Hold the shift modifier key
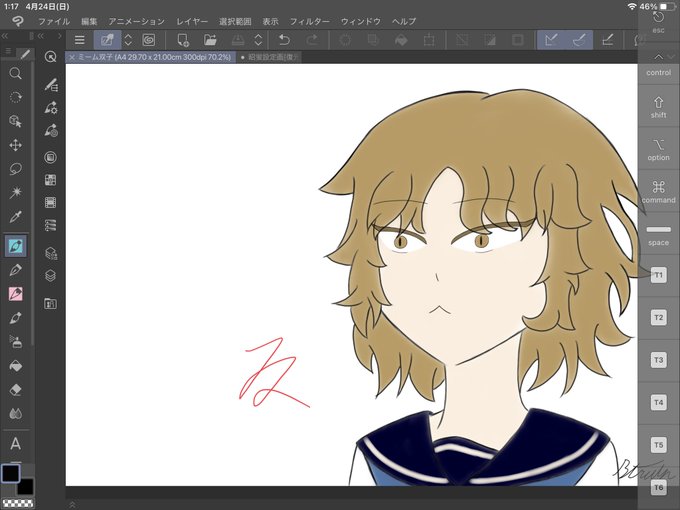Screen dimensions: 680x510 pyautogui.click(x=658, y=107)
